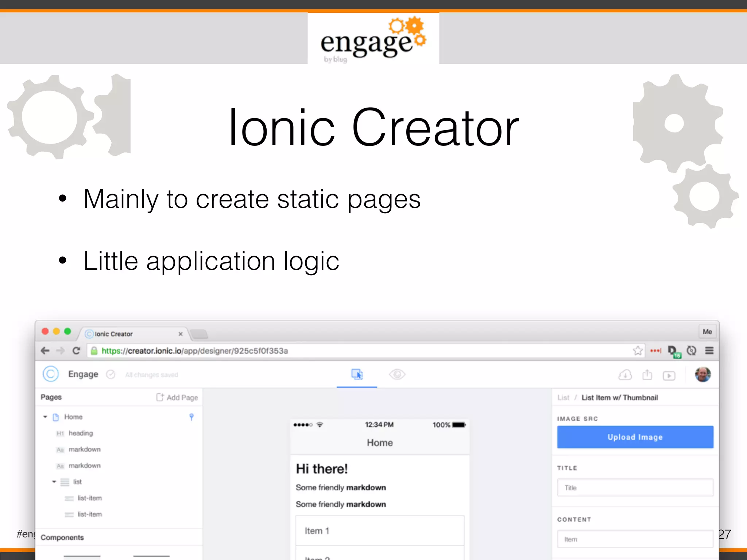Click the Ionic Creator logo icon
747x560 pixels.
pyautogui.click(x=51, y=374)
